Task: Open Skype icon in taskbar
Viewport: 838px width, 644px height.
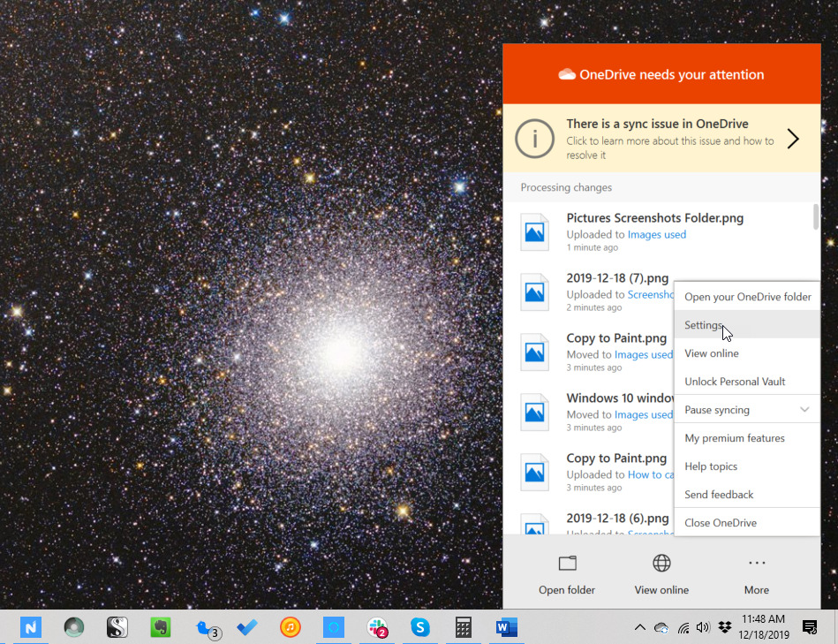Action: pos(420,627)
